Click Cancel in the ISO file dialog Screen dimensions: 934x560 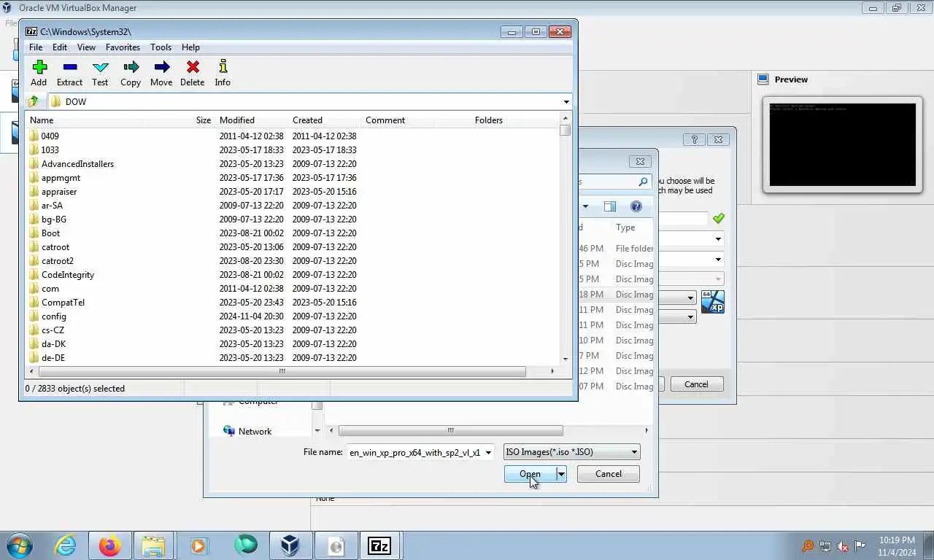pyautogui.click(x=608, y=474)
